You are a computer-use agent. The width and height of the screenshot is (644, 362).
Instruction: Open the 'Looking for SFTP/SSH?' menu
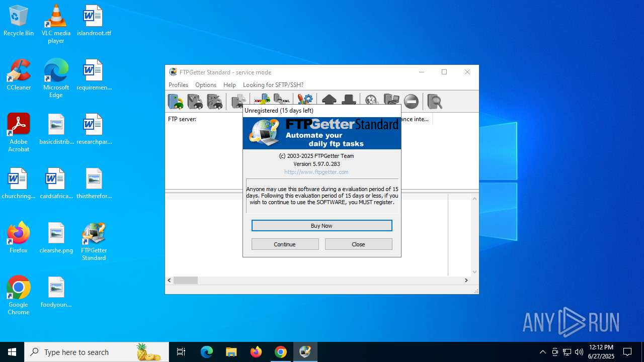point(273,85)
